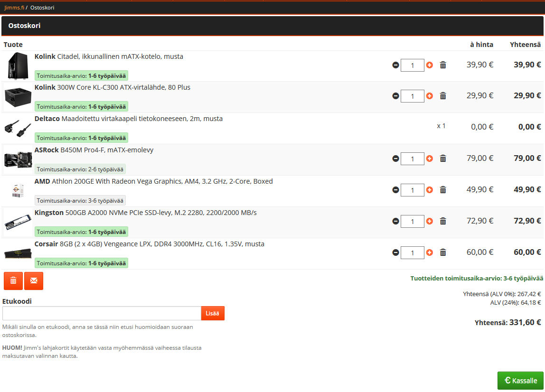Delete AMD Athlon 200GE from cart
This screenshot has width=545, height=392.
(x=443, y=190)
